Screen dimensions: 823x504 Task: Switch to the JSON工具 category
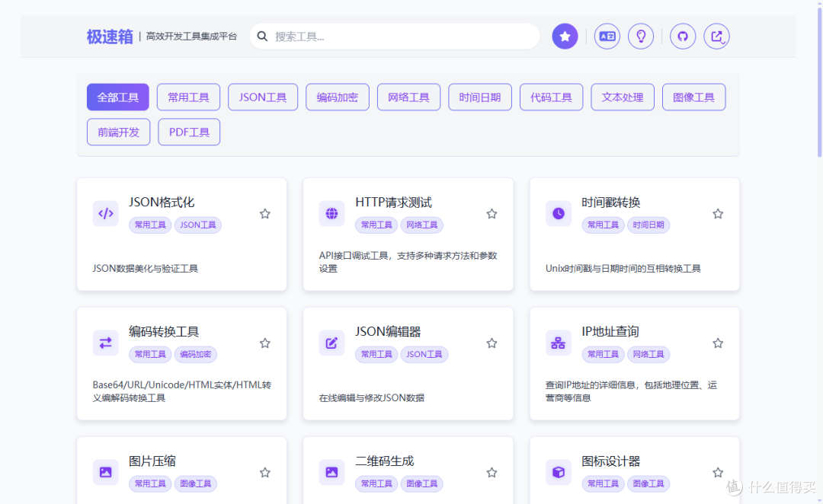pyautogui.click(x=263, y=97)
